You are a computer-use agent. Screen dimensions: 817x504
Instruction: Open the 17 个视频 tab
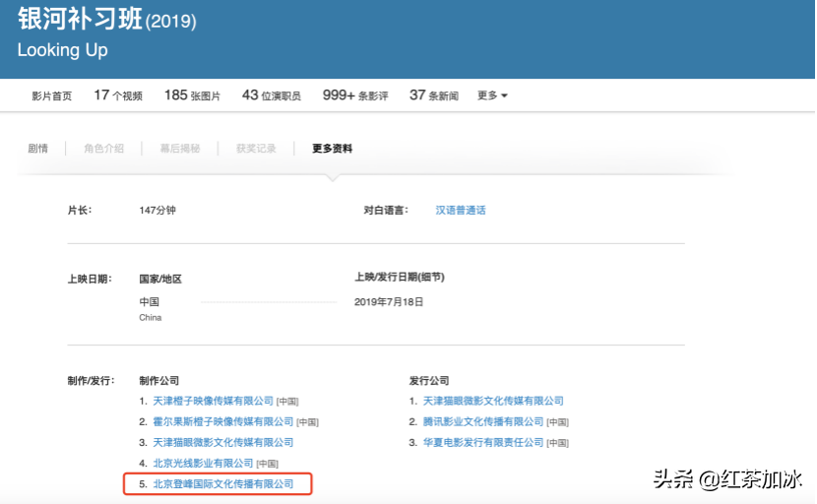pos(118,95)
